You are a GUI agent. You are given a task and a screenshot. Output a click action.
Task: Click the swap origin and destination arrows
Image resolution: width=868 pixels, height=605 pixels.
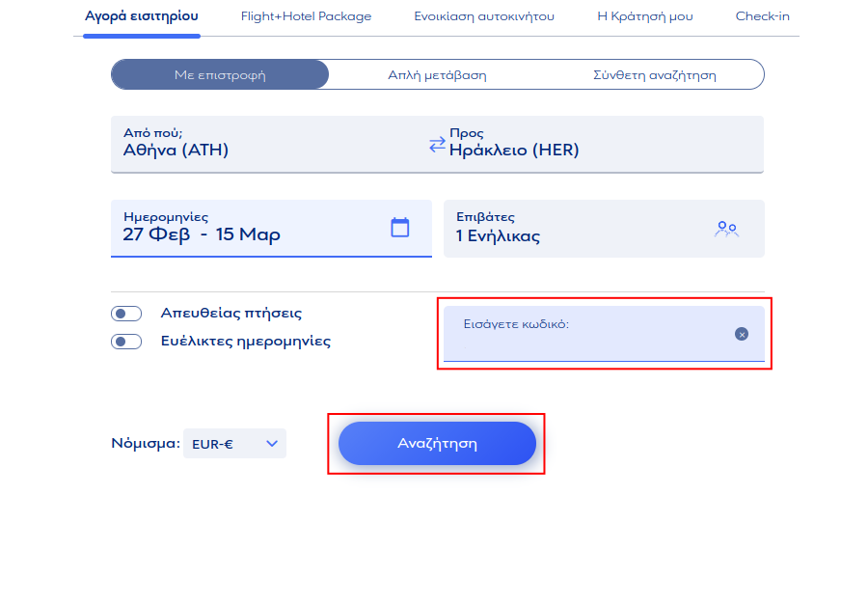click(x=437, y=145)
